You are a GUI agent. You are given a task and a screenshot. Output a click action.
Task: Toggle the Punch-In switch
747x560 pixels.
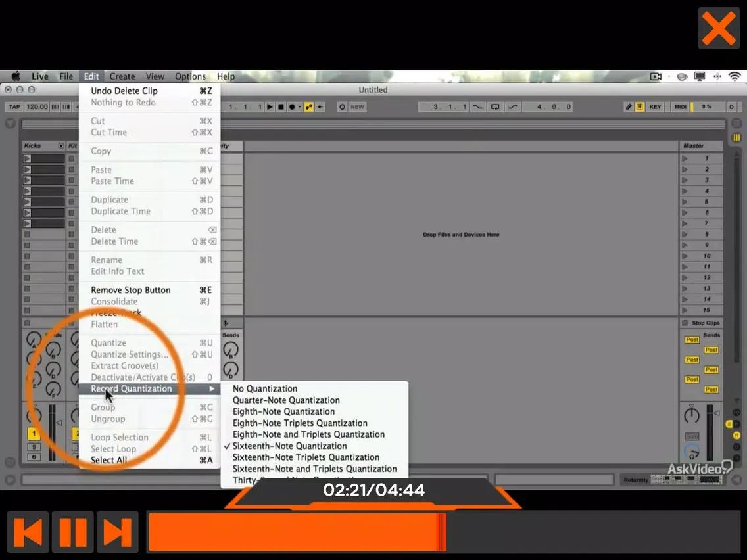(477, 106)
